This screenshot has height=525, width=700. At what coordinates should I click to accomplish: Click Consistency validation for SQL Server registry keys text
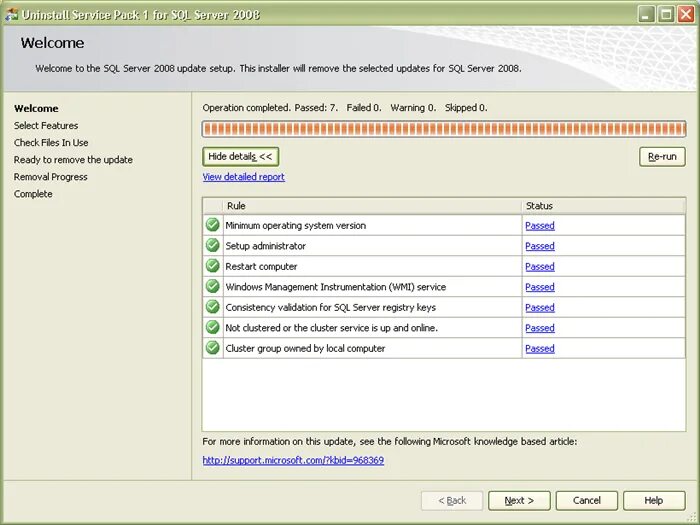[330, 308]
